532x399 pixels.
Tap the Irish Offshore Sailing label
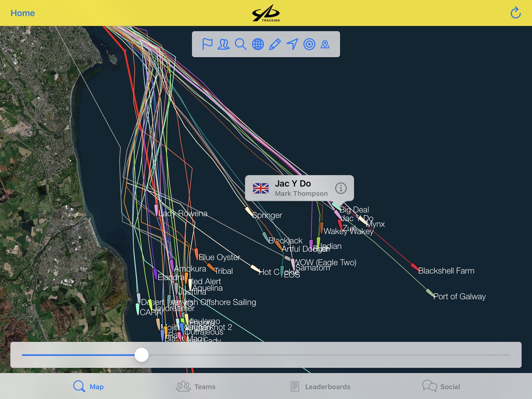(x=221, y=302)
